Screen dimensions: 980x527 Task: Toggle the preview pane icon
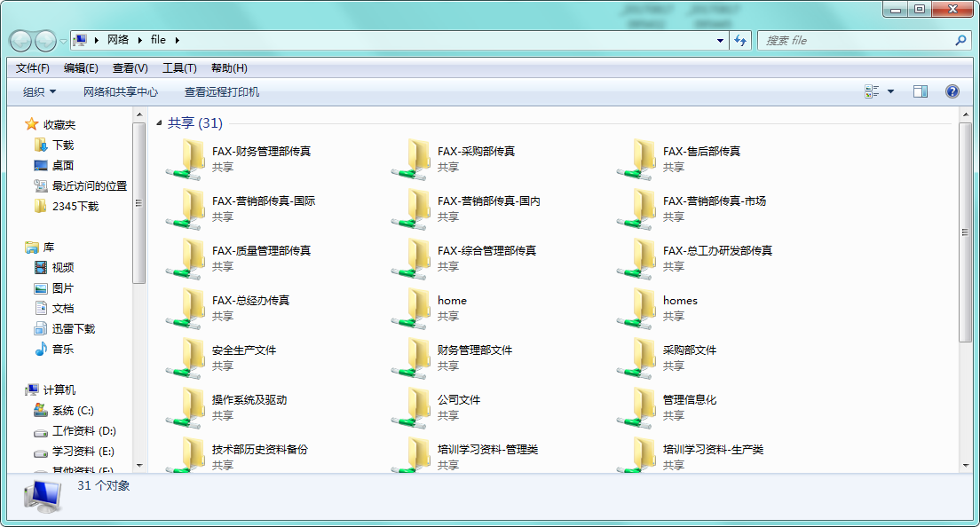920,91
